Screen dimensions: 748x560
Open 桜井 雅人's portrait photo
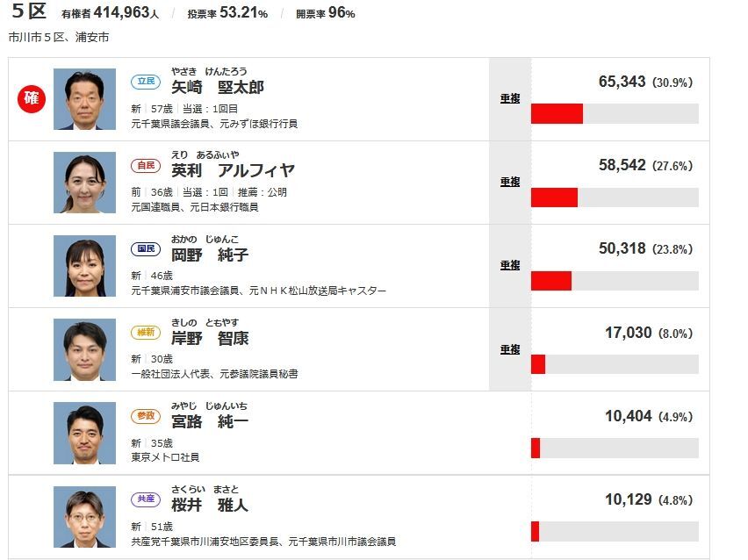point(84,517)
